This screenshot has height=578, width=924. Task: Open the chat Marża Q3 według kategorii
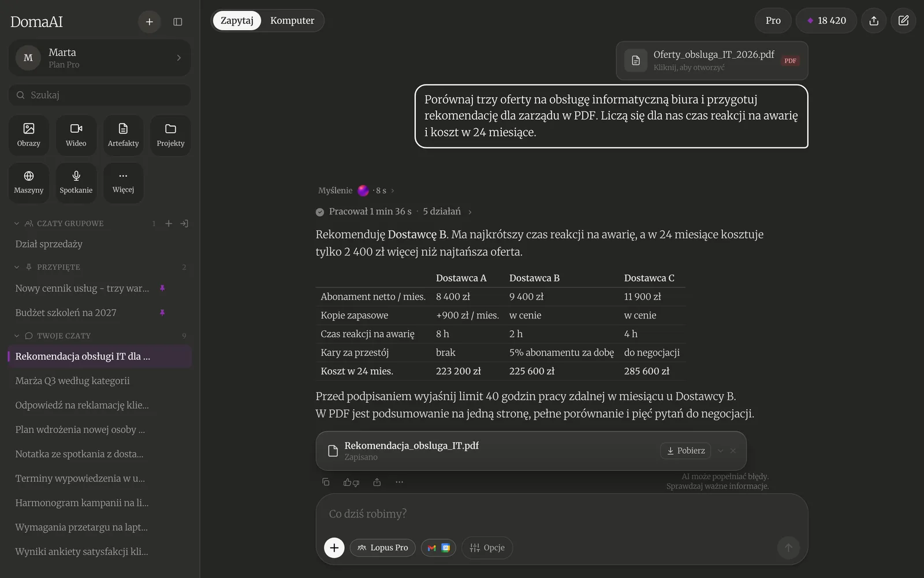(x=99, y=381)
